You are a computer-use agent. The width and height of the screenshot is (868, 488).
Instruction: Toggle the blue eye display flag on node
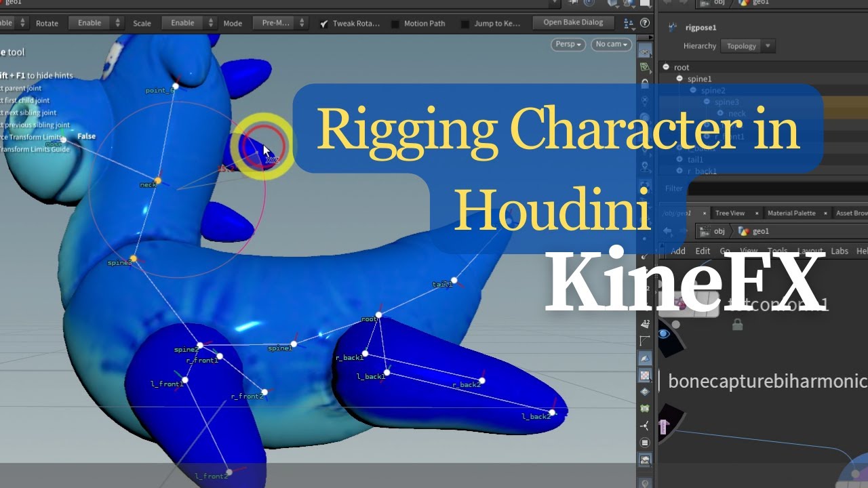[x=664, y=333]
